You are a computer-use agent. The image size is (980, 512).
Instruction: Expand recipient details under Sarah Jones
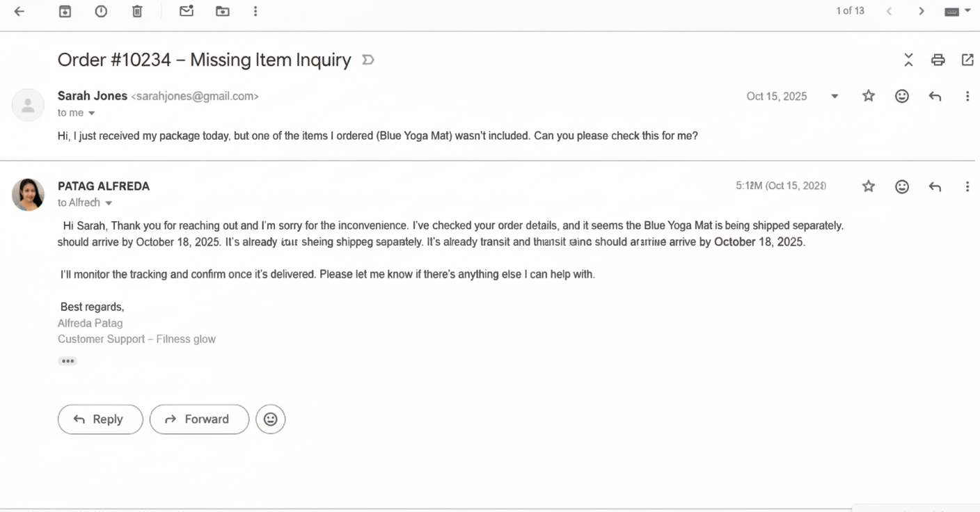pyautogui.click(x=91, y=113)
